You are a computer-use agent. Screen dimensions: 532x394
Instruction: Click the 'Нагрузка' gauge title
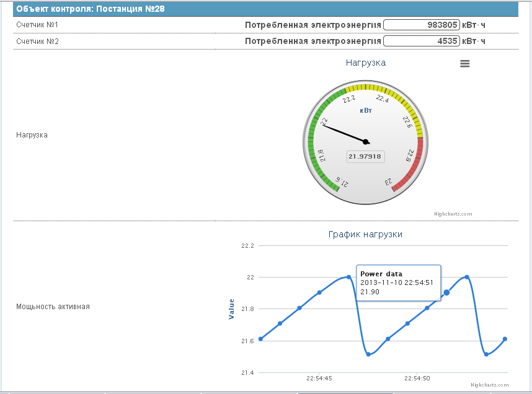366,63
